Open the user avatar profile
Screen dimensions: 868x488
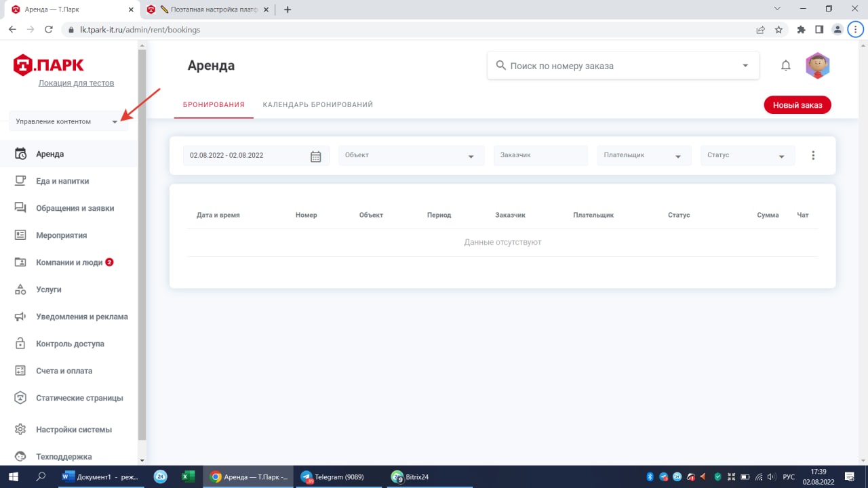(x=818, y=66)
